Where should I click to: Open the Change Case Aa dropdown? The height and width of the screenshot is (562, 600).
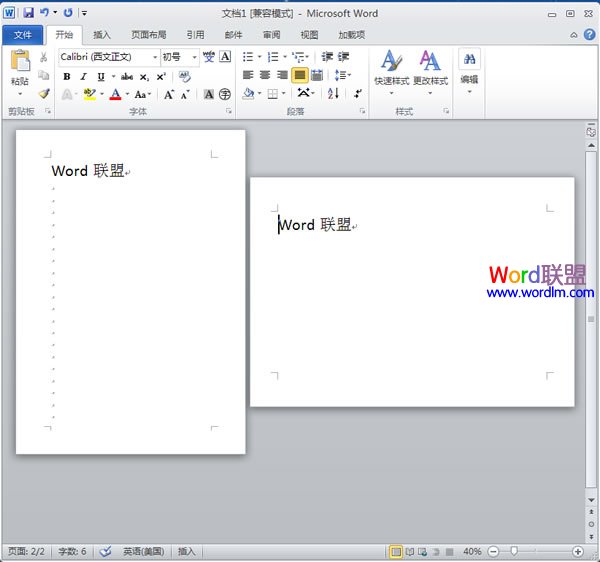click(x=143, y=94)
